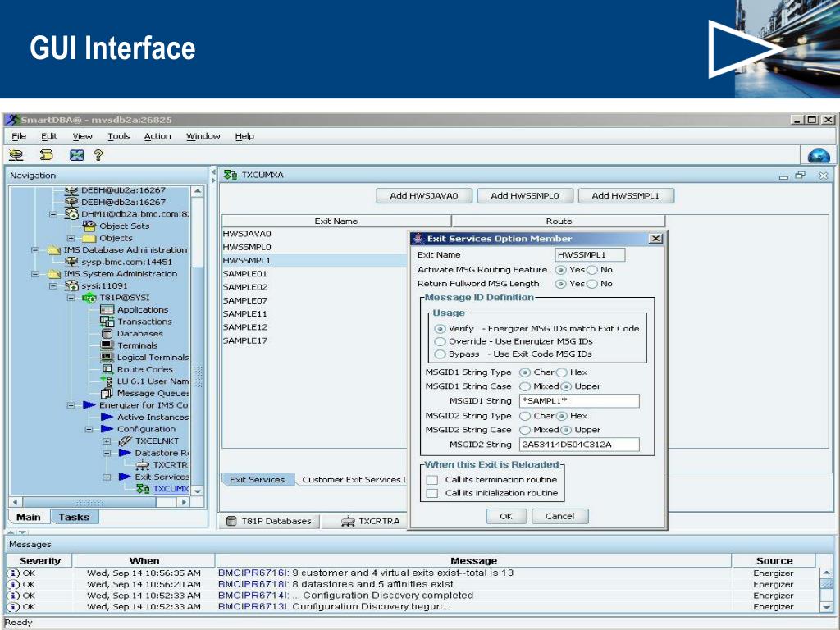Collapse the Configuration tree node
Image resolution: width=840 pixels, height=630 pixels.
point(89,429)
